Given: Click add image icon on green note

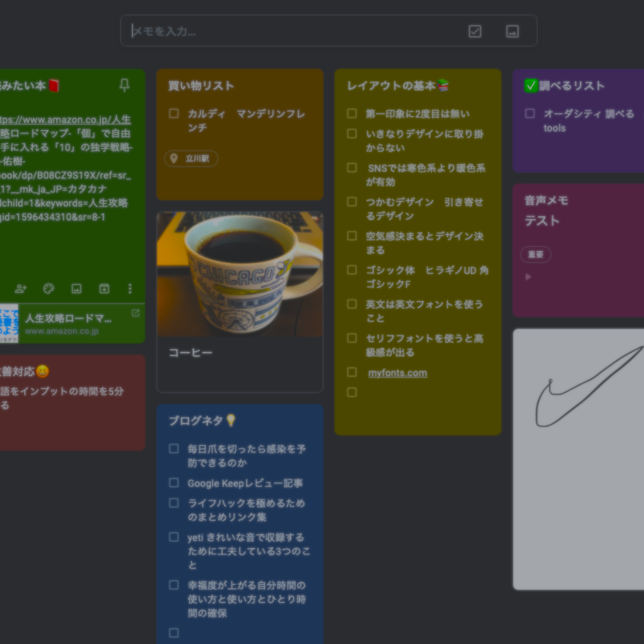Looking at the screenshot, I should pyautogui.click(x=77, y=289).
